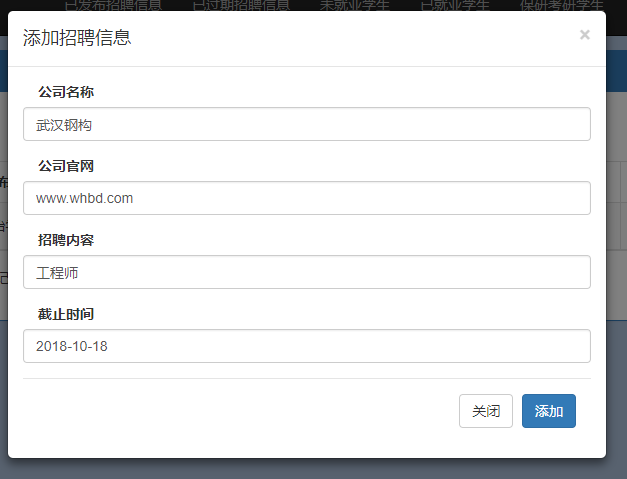Click the 公司名称 field label
627x479 pixels.
tap(66, 92)
